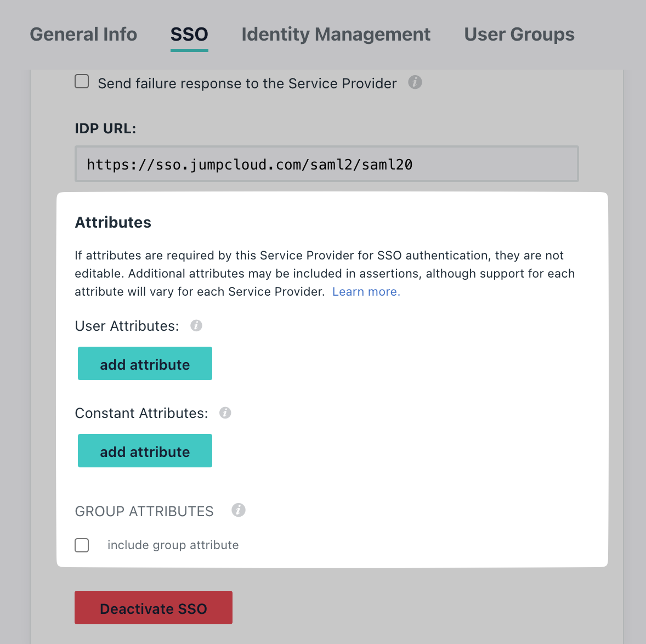
Task: Enable Send failure response to the Service Provider
Action: (81, 81)
